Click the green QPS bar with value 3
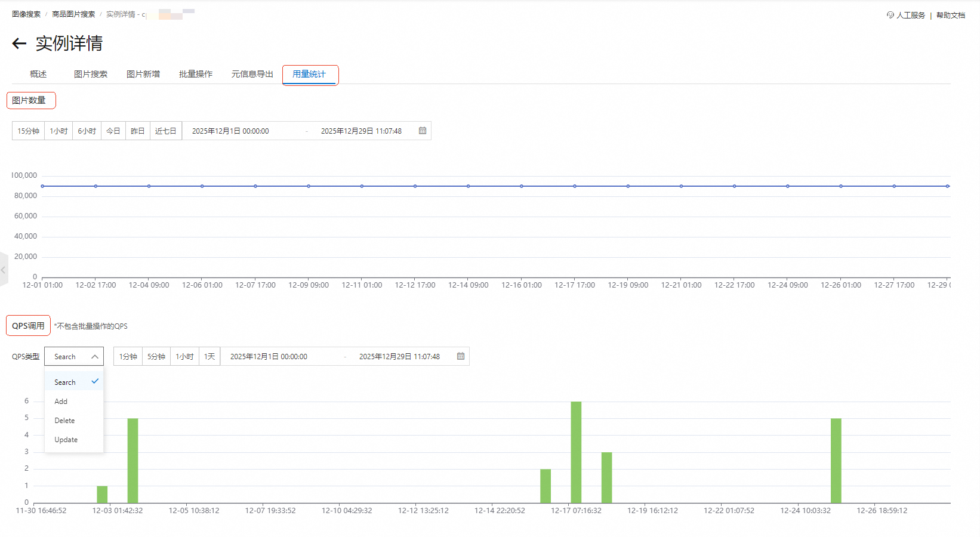 point(606,477)
